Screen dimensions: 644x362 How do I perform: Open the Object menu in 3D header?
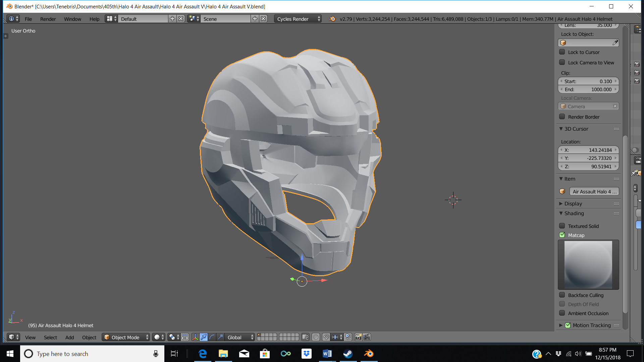(x=89, y=338)
